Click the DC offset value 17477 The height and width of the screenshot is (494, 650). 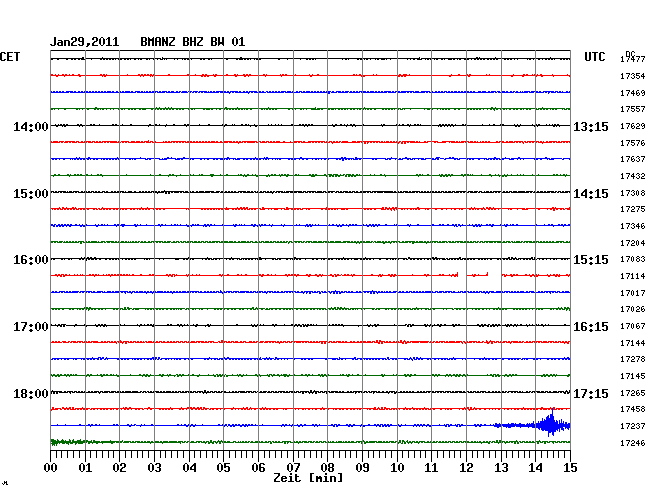coord(633,60)
